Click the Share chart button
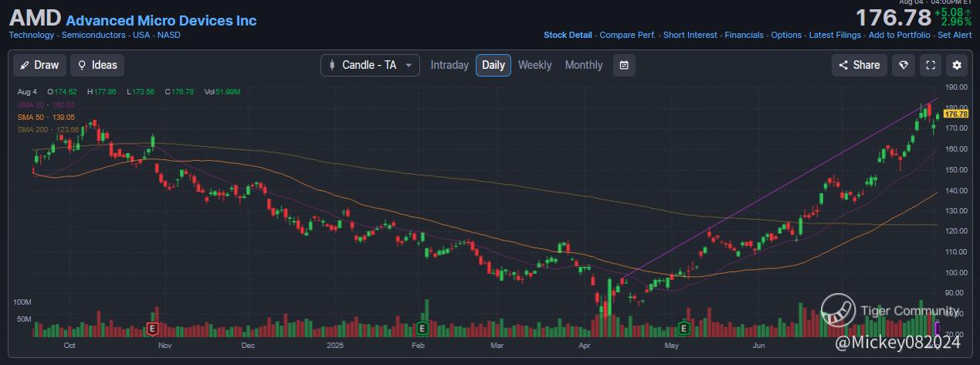Viewport: 980px width, 365px height. click(x=859, y=65)
